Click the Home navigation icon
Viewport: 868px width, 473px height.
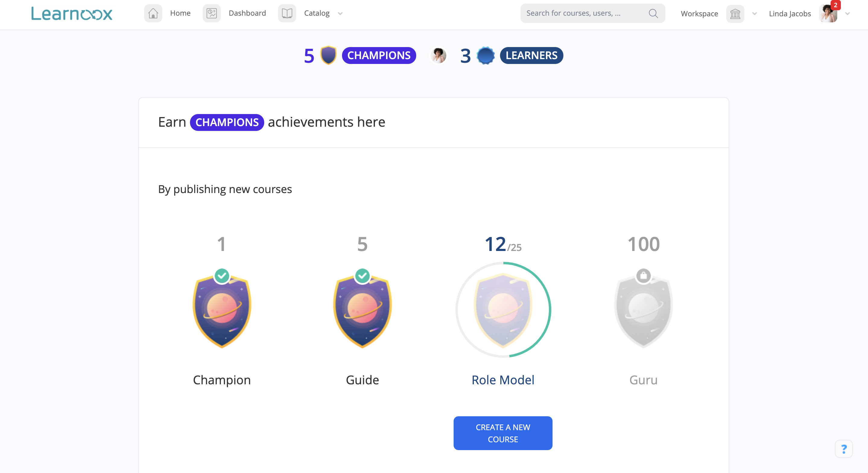pyautogui.click(x=154, y=13)
